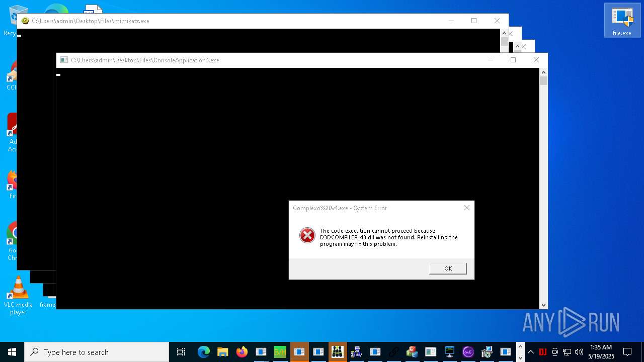Open the Action Center notifications
Viewport: 644px width, 362px height.
click(x=627, y=352)
